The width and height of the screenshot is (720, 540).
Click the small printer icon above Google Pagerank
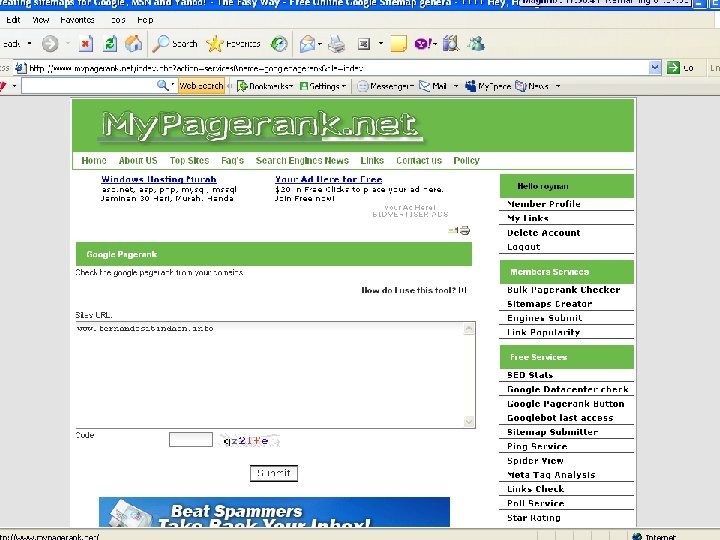pos(465,230)
